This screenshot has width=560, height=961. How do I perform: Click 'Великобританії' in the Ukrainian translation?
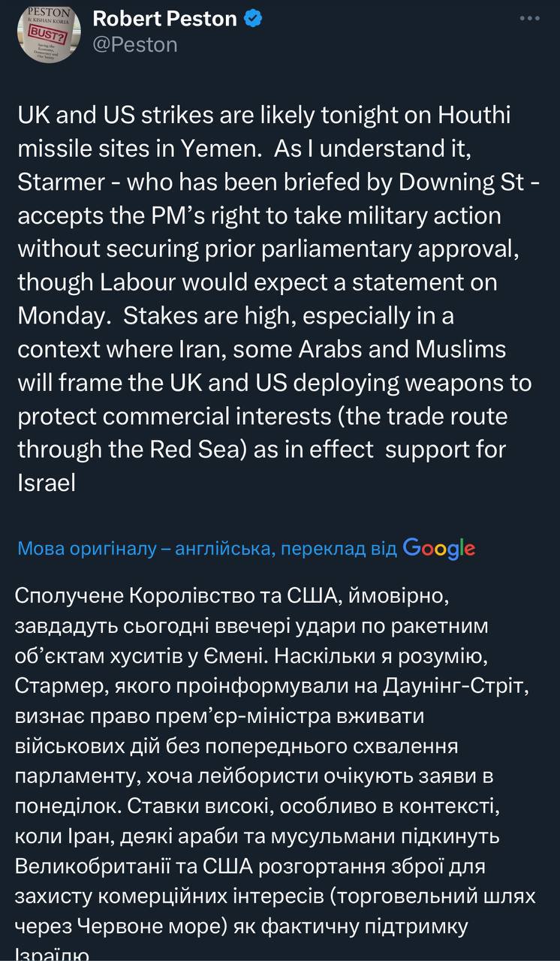(100, 866)
